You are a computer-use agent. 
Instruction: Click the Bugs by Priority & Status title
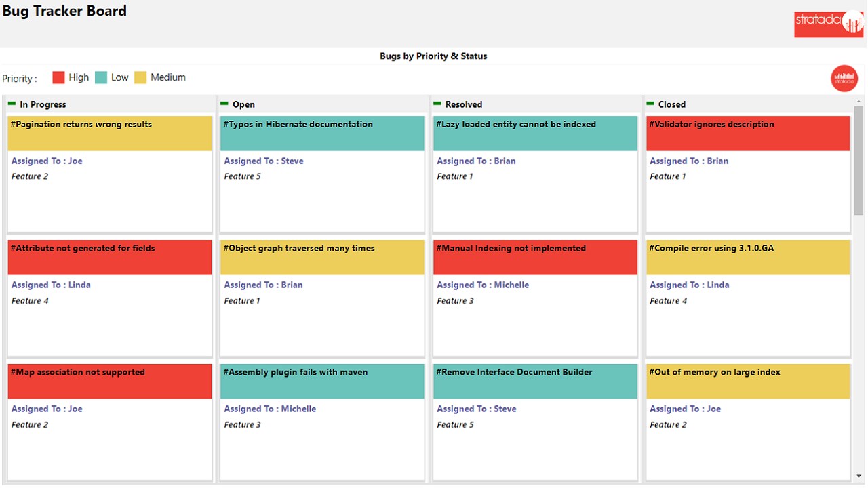433,56
